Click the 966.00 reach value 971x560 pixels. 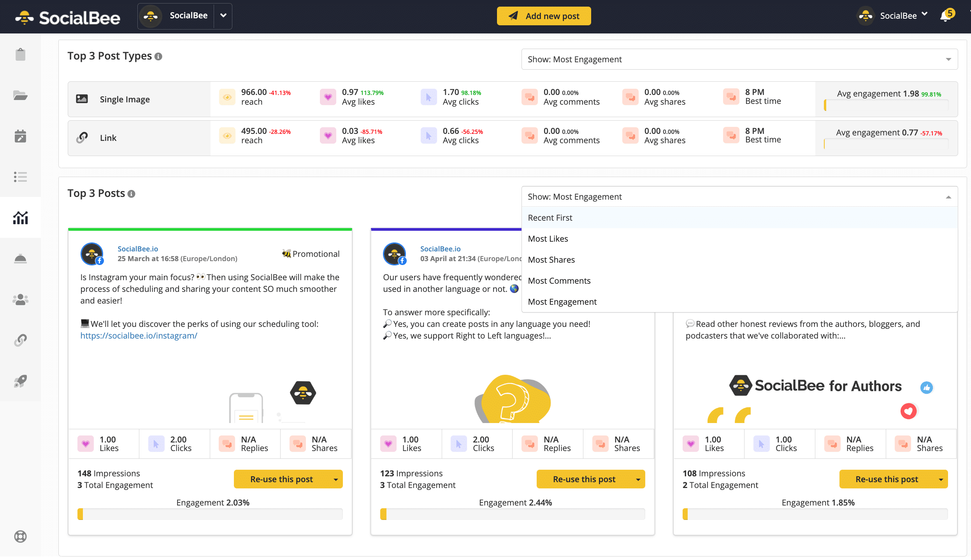pos(254,92)
